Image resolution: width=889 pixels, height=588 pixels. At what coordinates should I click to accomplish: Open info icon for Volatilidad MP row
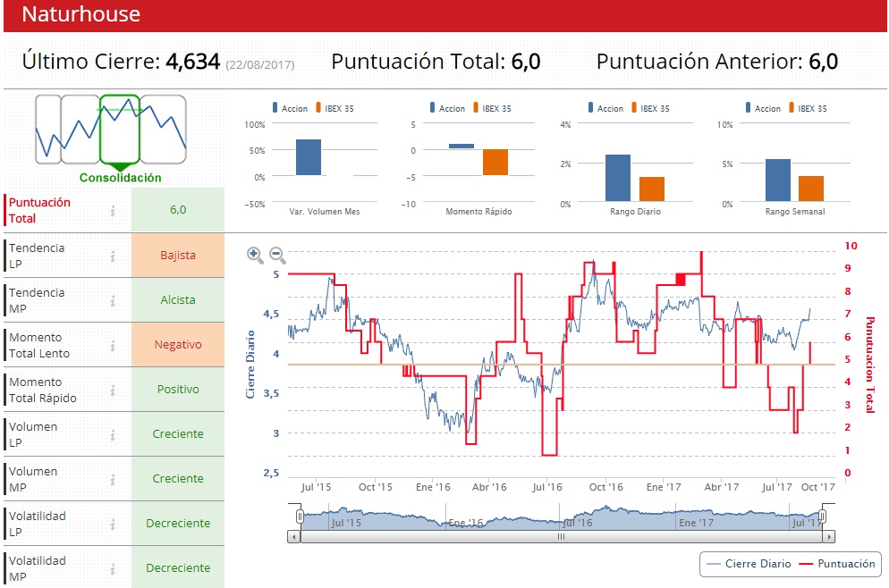[113, 569]
